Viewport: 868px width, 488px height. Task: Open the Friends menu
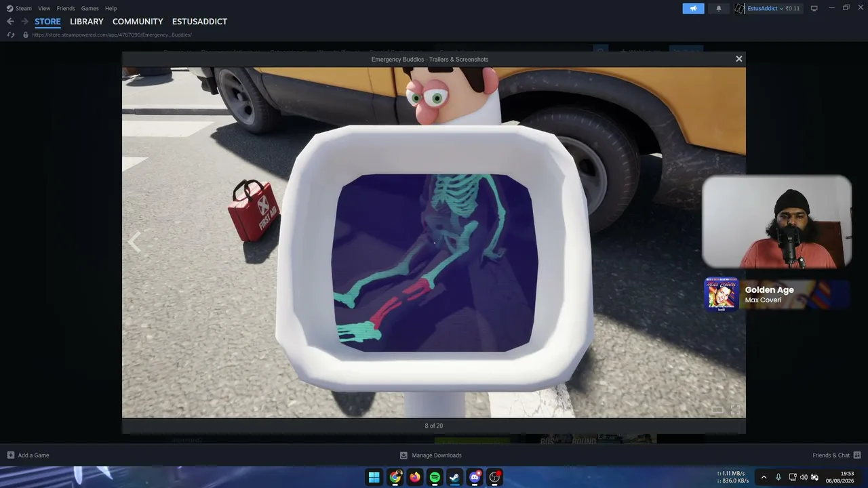click(66, 8)
